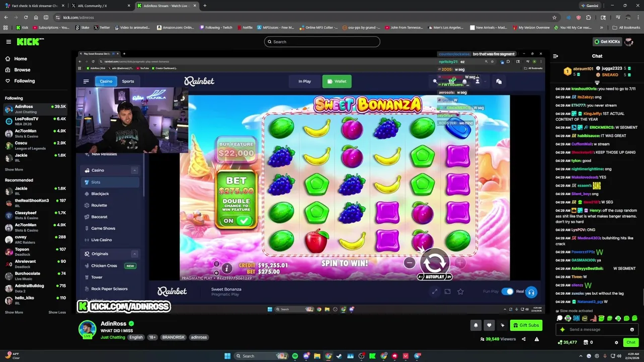Open Rainbet support headset icon in stream

(x=531, y=292)
